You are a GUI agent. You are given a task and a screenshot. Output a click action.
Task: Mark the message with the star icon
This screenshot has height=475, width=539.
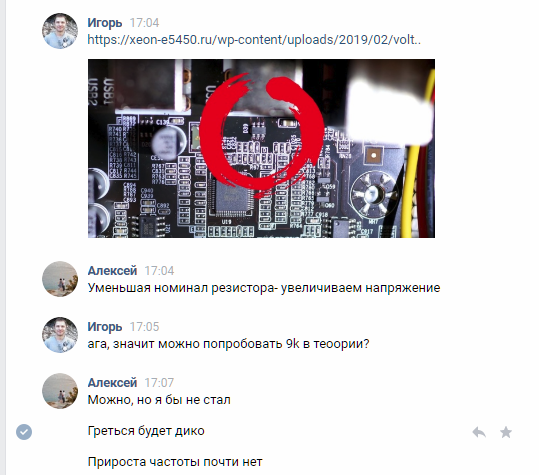506,432
